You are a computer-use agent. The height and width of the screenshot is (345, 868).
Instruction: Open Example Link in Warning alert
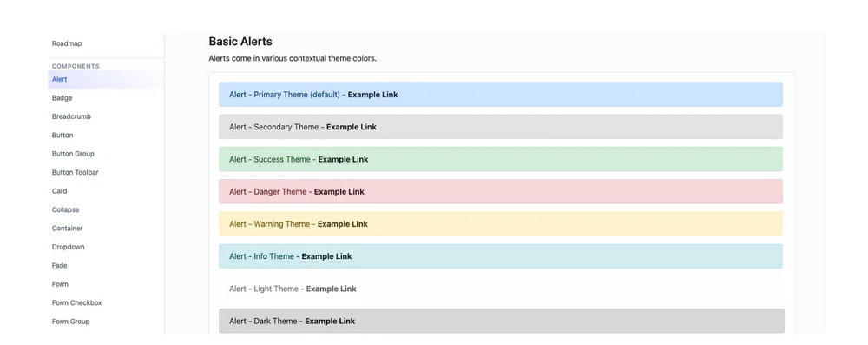pyautogui.click(x=343, y=224)
